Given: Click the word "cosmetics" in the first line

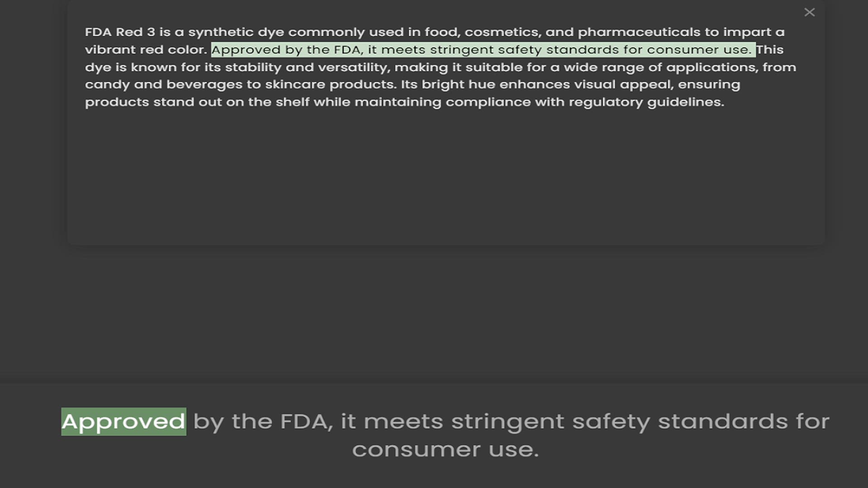Looking at the screenshot, I should point(502,32).
